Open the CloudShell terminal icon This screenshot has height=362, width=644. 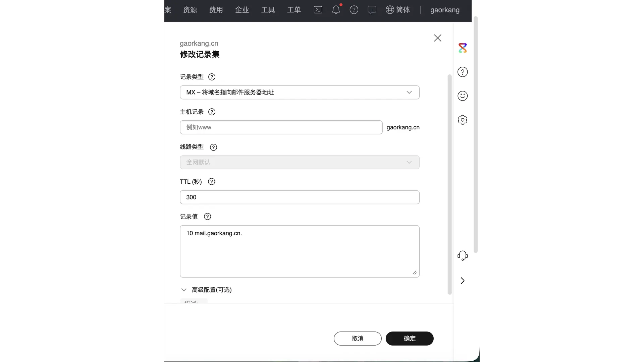(x=318, y=10)
